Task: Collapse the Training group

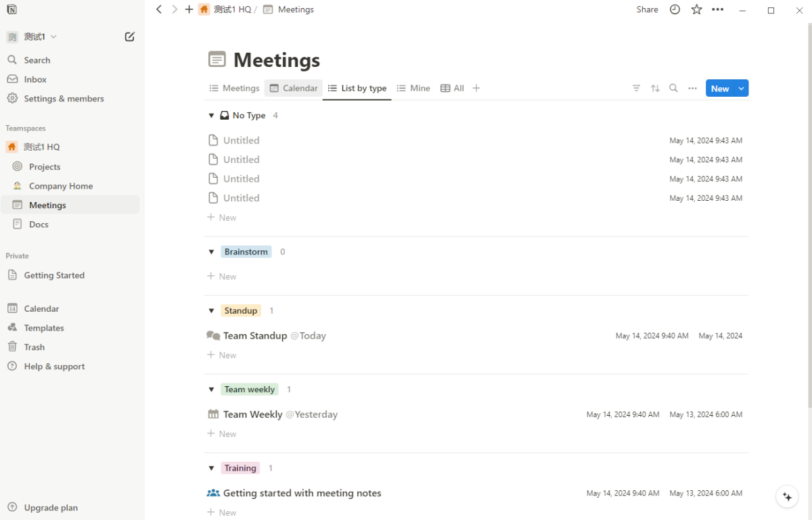Action: pos(212,469)
